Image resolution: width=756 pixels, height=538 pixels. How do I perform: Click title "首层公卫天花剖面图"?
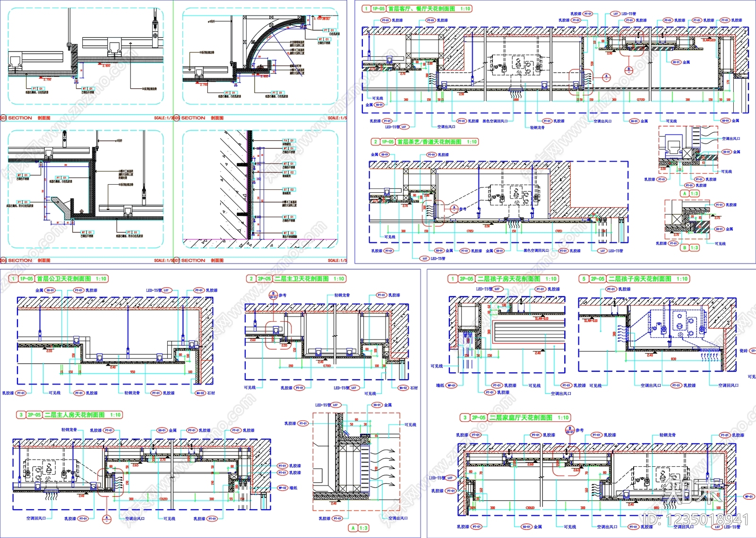(64, 279)
